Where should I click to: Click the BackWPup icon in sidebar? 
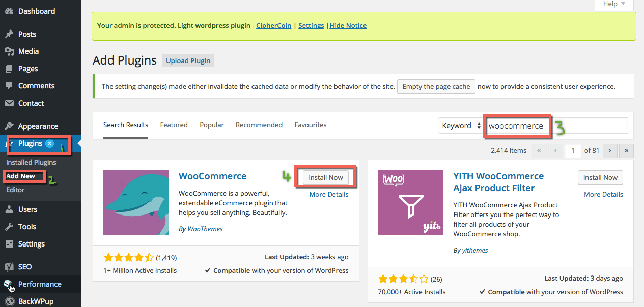[x=9, y=301]
